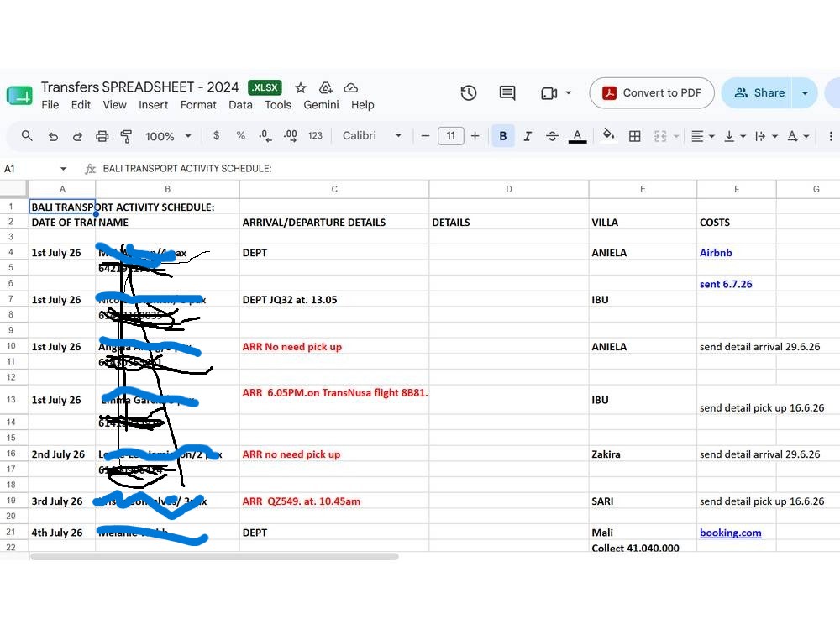Undo the last action
The width and height of the screenshot is (840, 630).
pyautogui.click(x=52, y=137)
